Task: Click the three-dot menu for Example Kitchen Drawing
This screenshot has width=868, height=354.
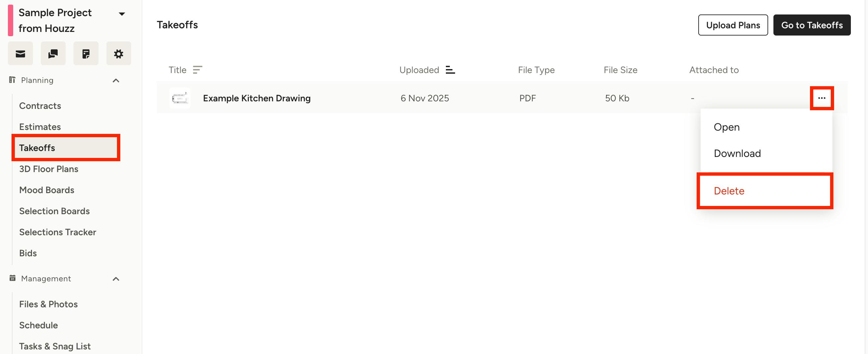Action: point(822,98)
